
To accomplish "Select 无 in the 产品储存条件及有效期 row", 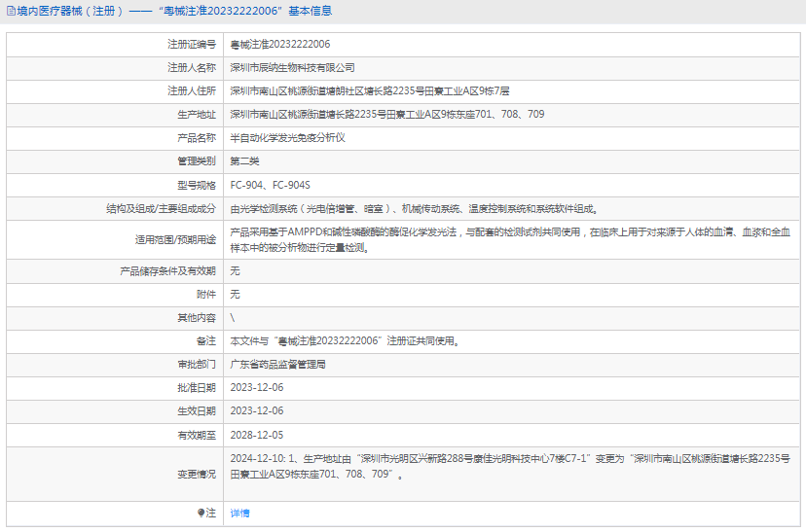I will pos(235,270).
